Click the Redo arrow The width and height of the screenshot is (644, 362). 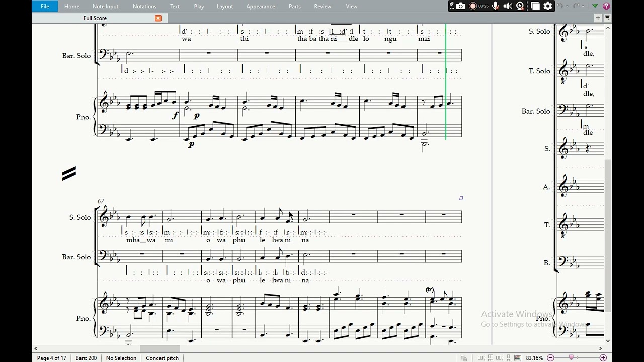576,6
